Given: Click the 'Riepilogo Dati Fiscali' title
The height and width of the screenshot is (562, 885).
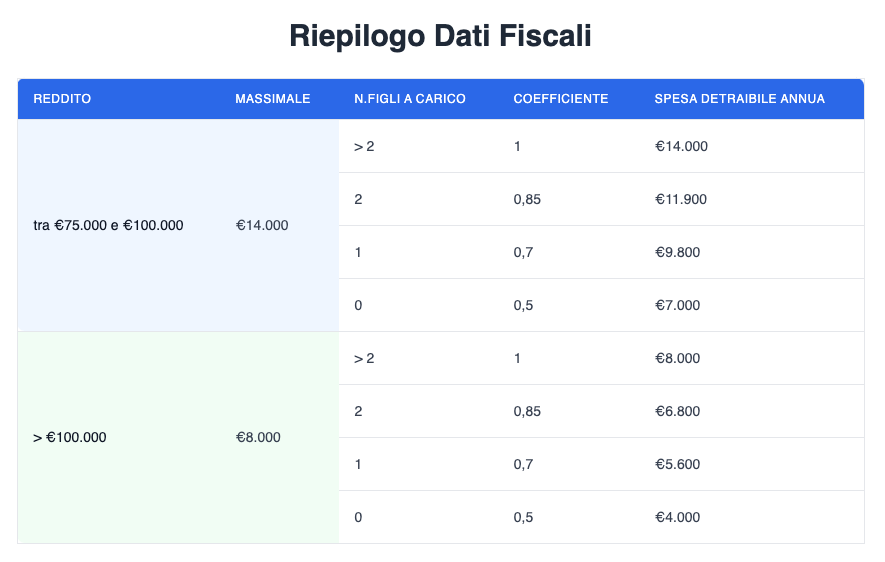Looking at the screenshot, I should (441, 36).
